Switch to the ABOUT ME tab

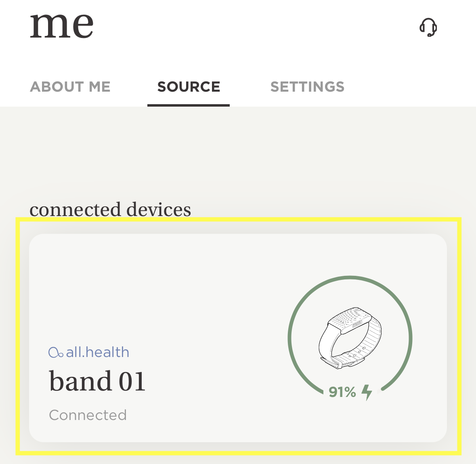pos(70,86)
